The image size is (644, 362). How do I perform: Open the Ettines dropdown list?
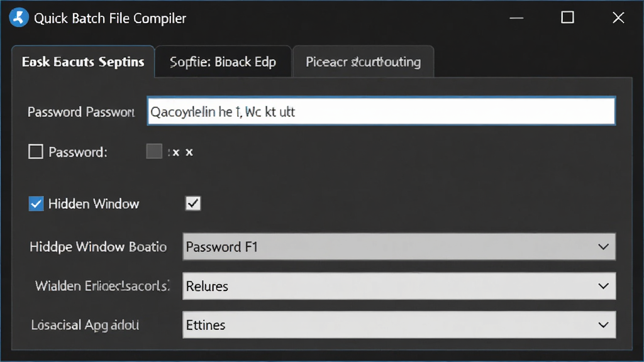click(399, 325)
